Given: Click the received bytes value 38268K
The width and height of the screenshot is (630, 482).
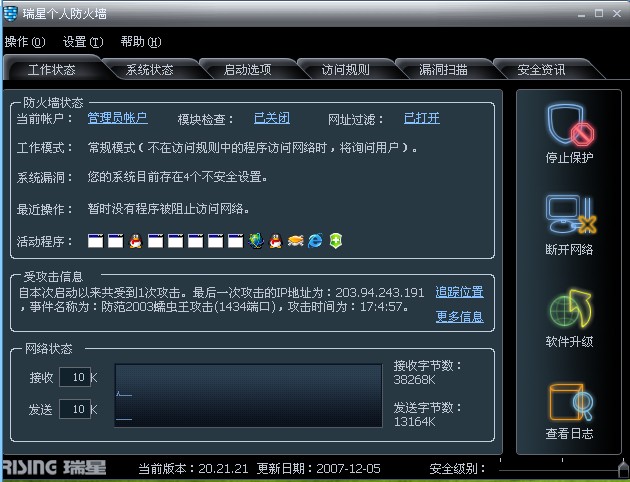Looking at the screenshot, I should coord(414,380).
